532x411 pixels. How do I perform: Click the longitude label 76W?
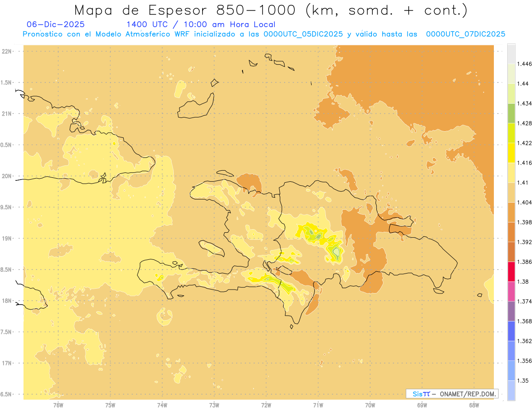coord(58,404)
